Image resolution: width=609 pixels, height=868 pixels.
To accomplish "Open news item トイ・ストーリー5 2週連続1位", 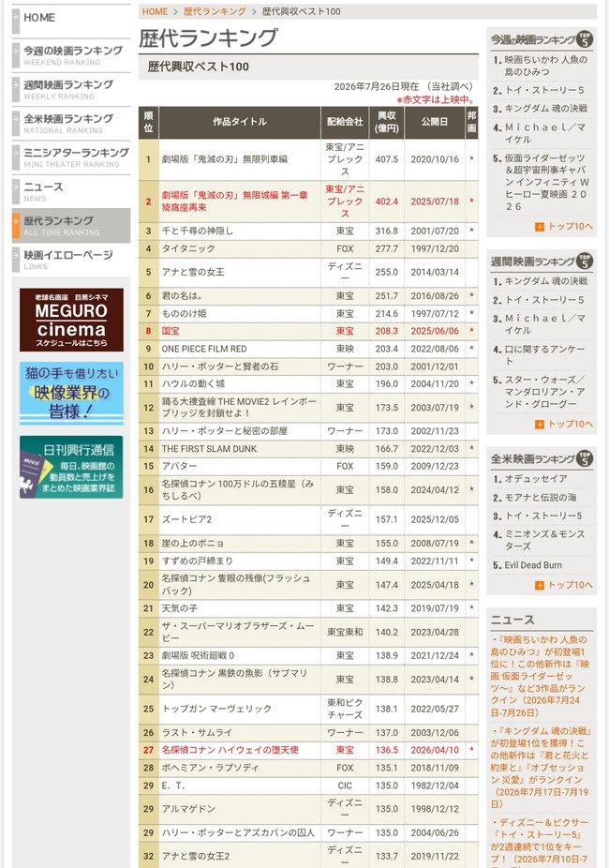I will [x=541, y=845].
